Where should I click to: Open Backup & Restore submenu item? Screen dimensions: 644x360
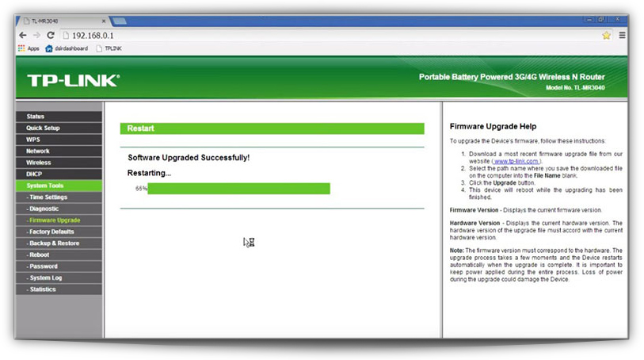tap(55, 243)
